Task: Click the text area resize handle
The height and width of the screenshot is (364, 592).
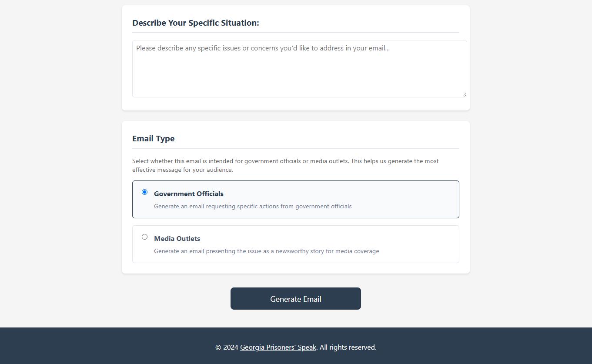Action: point(464,94)
